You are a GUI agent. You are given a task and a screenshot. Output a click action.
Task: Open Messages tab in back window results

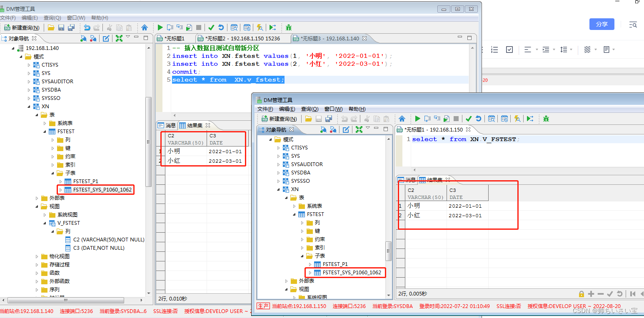(167, 125)
